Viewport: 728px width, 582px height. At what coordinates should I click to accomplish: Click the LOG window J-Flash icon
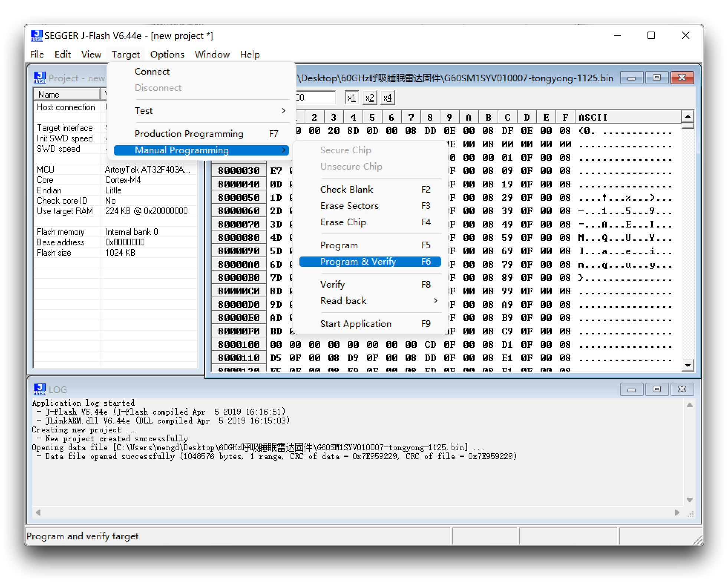[39, 389]
